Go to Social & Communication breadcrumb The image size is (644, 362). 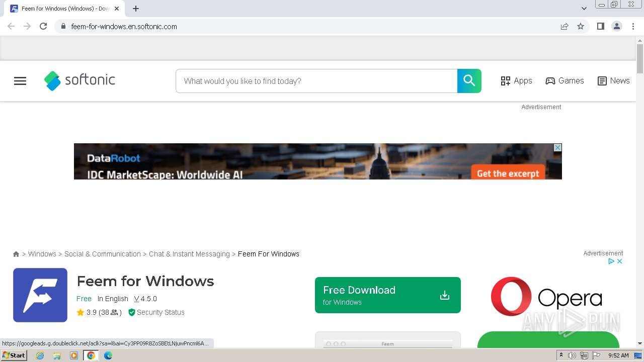[103, 254]
